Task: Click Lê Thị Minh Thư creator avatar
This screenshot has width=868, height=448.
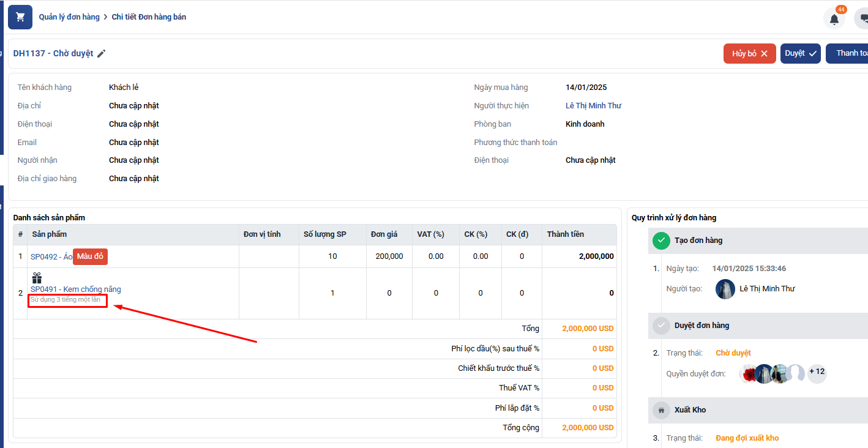Action: (725, 289)
